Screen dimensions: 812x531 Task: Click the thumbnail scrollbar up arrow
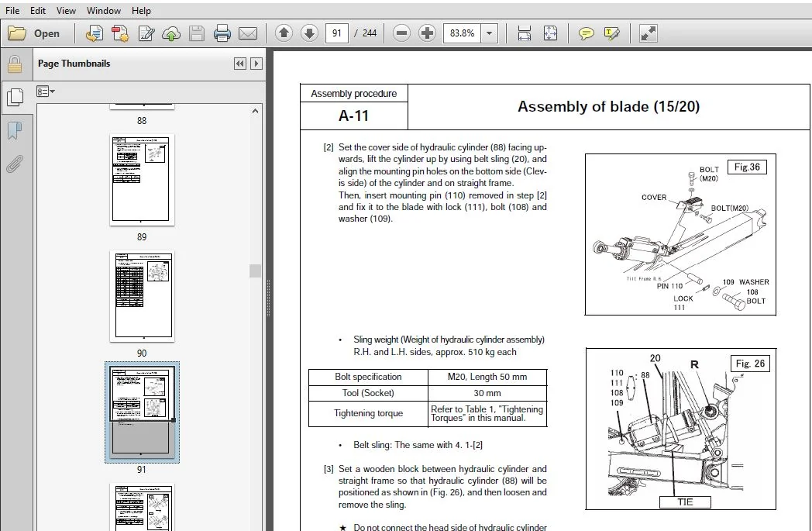(255, 111)
